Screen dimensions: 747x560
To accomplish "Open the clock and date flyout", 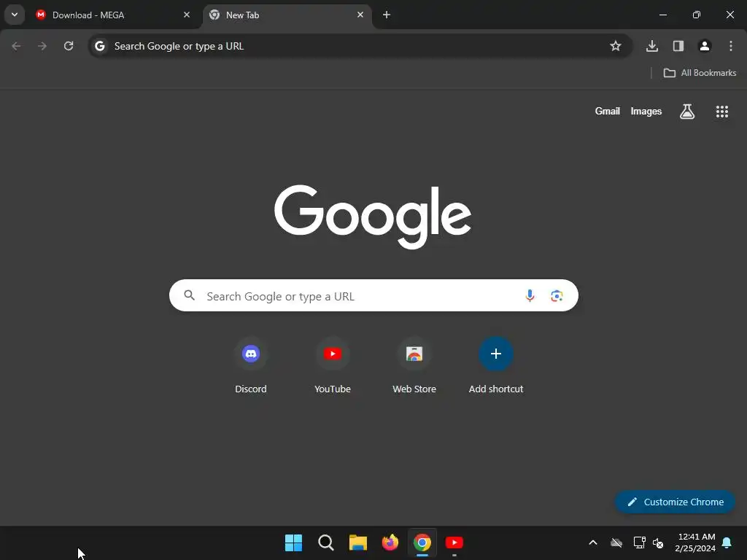I will 695,542.
